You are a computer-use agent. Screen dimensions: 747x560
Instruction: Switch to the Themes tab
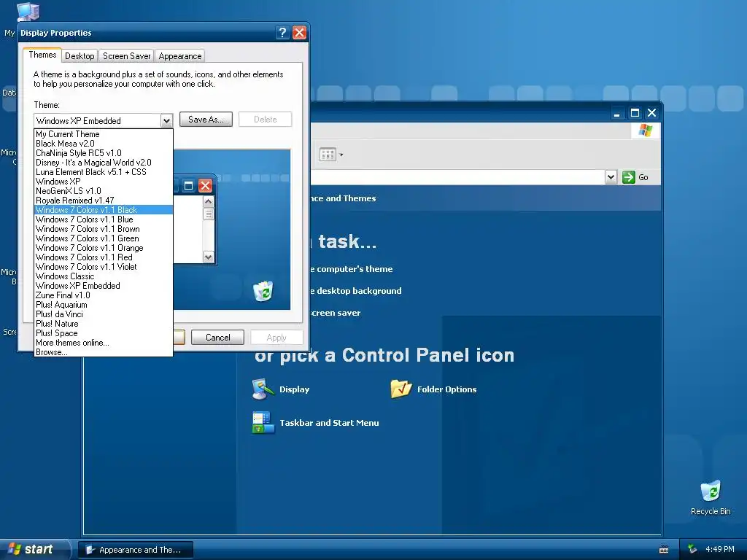[42, 55]
